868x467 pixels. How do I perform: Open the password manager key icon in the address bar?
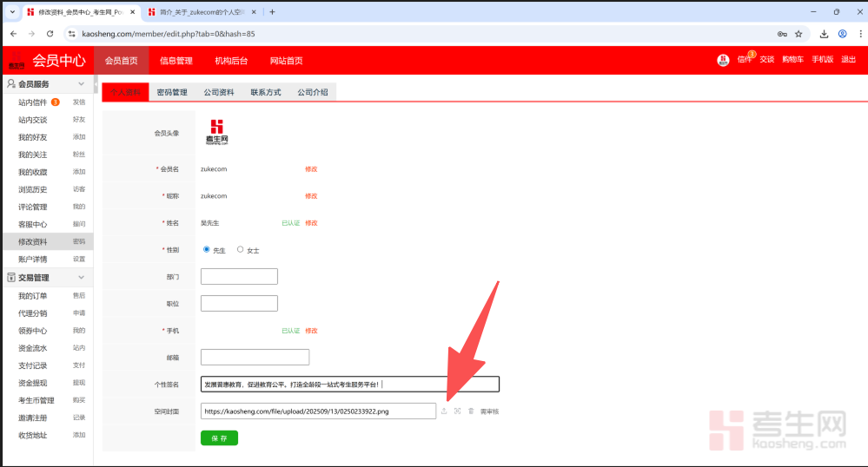pos(782,34)
